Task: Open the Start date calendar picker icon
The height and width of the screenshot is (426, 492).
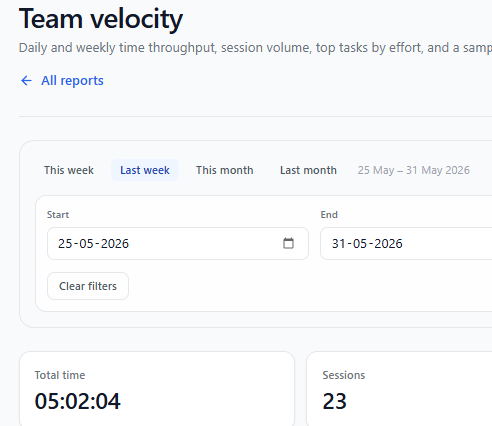Action: [x=288, y=243]
